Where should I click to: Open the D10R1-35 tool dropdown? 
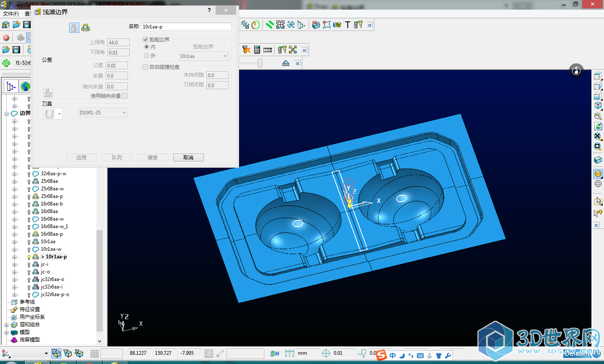click(103, 112)
